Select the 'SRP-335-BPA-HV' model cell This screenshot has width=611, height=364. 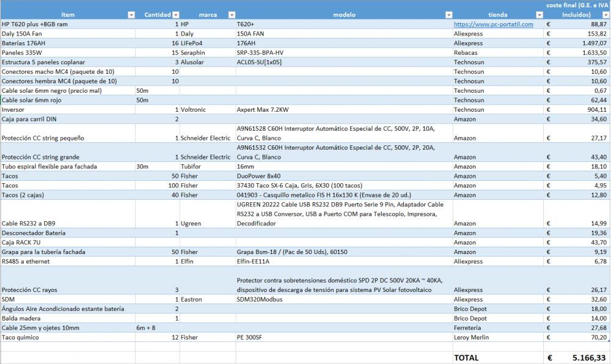point(344,53)
